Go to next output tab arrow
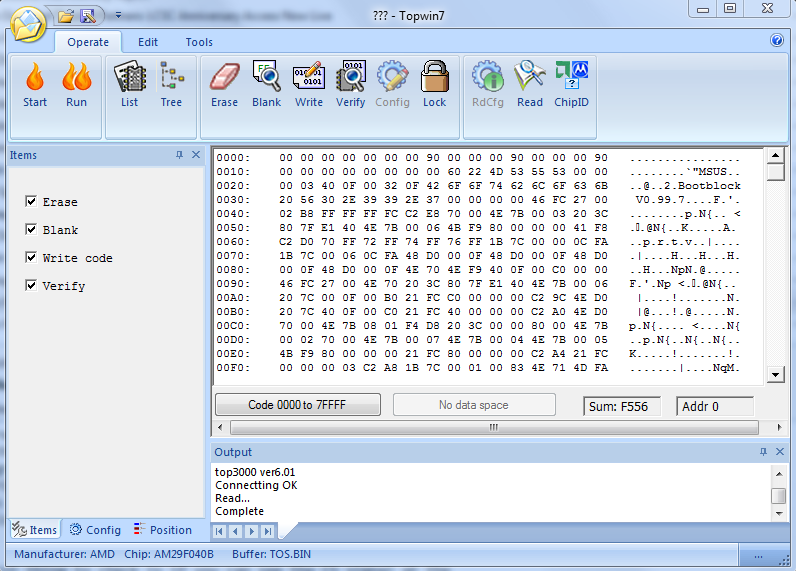Viewport: 796px width, 571px height. click(251, 531)
